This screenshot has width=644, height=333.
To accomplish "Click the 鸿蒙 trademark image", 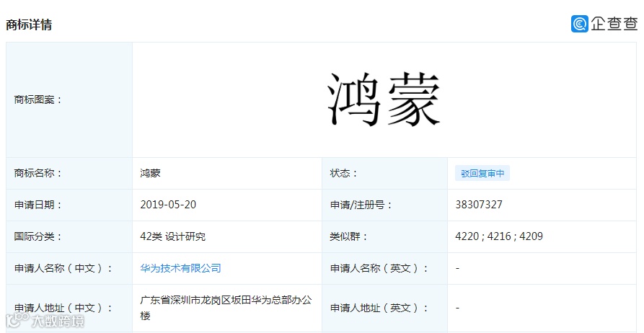I will point(384,99).
